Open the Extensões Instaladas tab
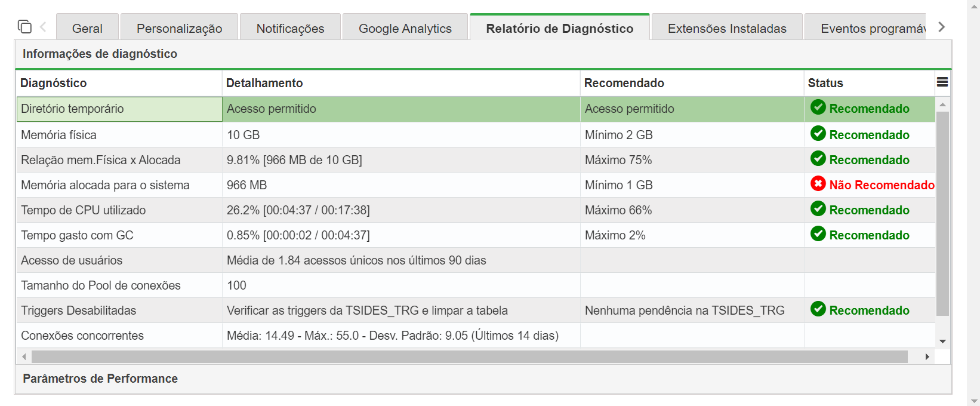The height and width of the screenshot is (406, 980). 727,27
